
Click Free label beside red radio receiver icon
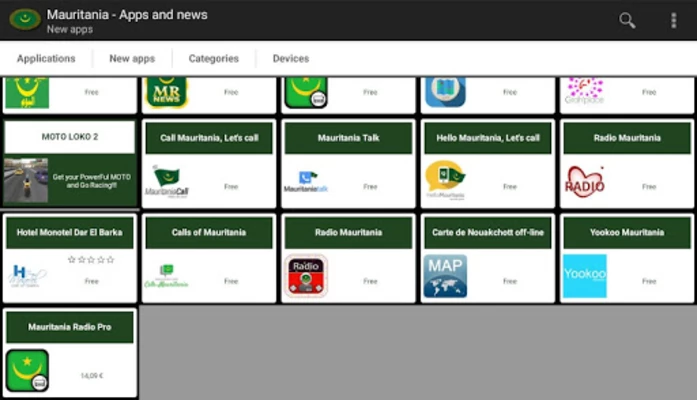[x=370, y=281]
